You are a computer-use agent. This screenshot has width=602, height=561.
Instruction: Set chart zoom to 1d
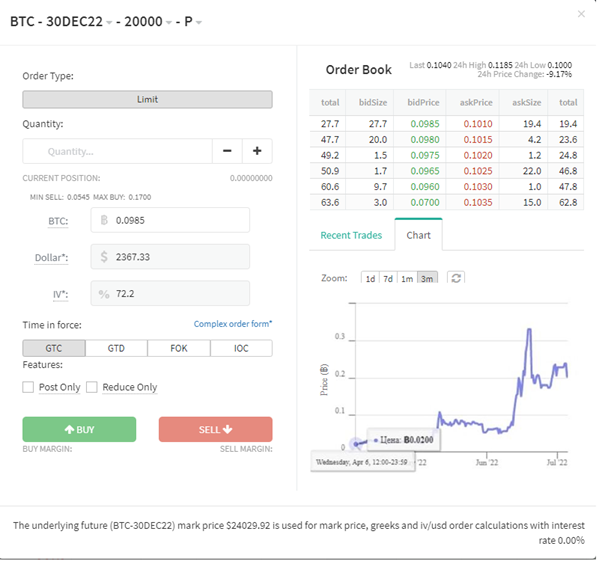click(x=370, y=278)
